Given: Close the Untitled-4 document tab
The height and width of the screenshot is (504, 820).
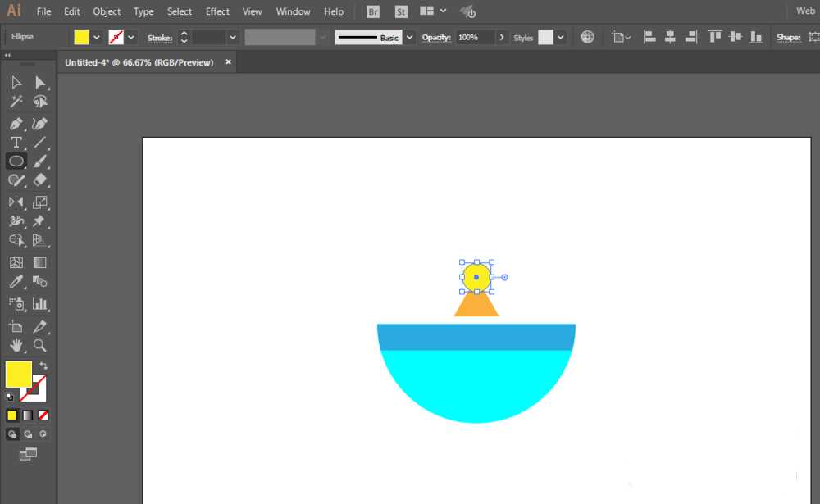Looking at the screenshot, I should (229, 61).
